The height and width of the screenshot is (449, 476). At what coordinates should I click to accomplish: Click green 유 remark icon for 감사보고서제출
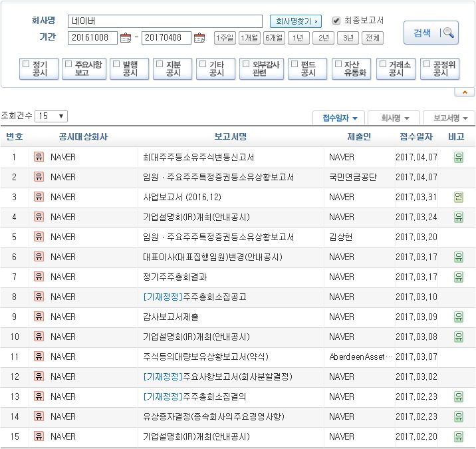(459, 317)
